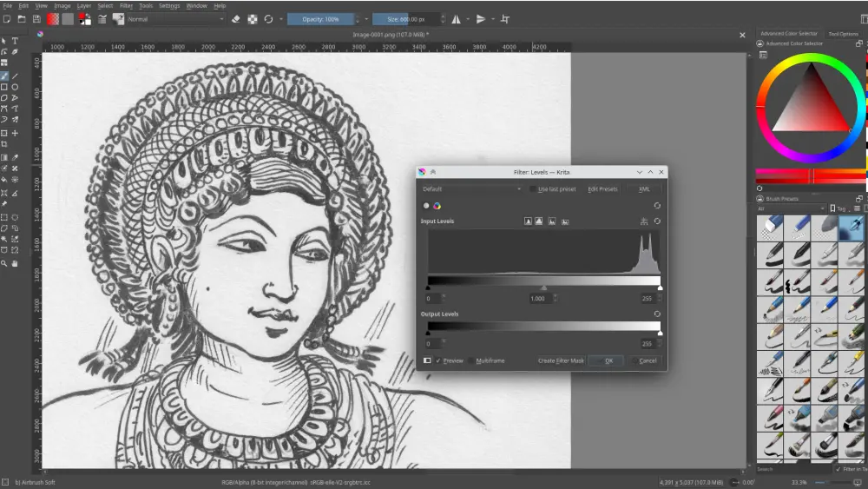The height and width of the screenshot is (489, 868).
Task: Select the Ellipse shape tool
Action: pyautogui.click(x=15, y=87)
